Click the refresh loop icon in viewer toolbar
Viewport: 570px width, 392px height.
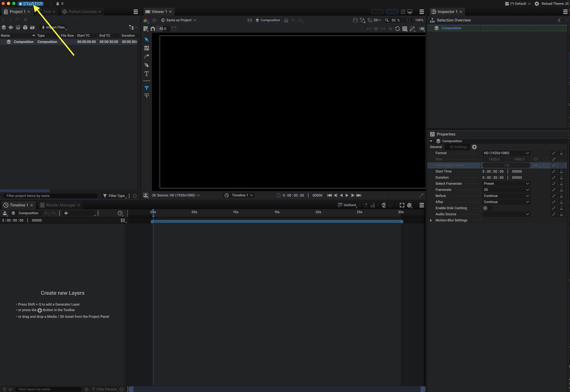coord(397,29)
